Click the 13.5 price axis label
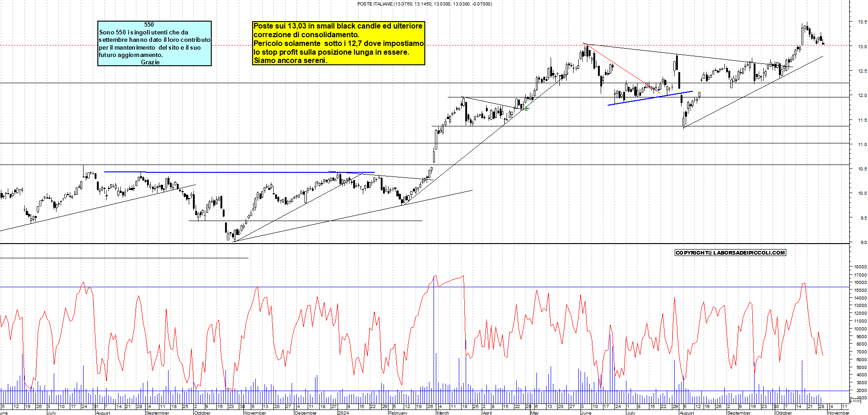Screen dimensions: 868x415 pyautogui.click(x=862, y=22)
